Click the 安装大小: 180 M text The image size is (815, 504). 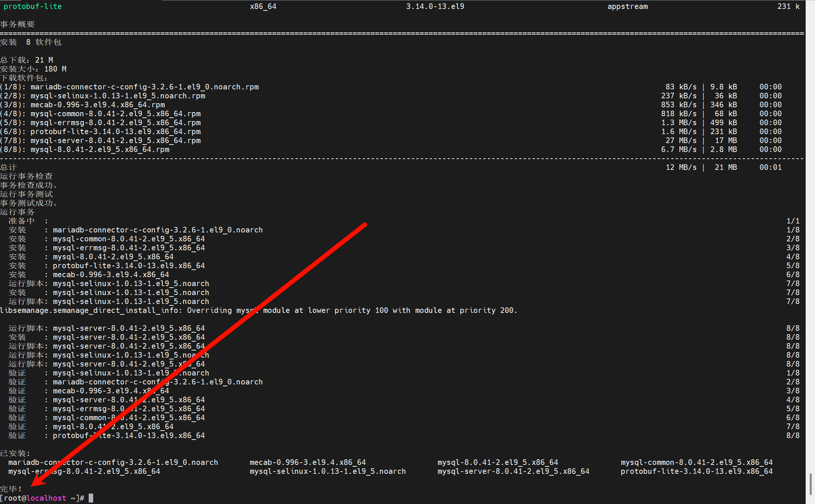[33, 69]
